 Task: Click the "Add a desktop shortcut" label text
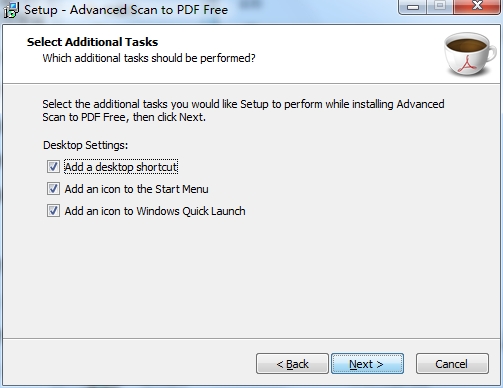(121, 167)
